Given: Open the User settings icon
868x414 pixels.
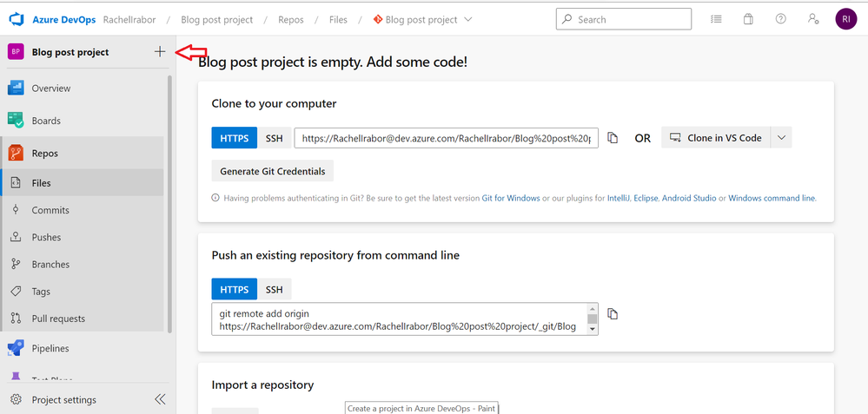Looking at the screenshot, I should 813,19.
